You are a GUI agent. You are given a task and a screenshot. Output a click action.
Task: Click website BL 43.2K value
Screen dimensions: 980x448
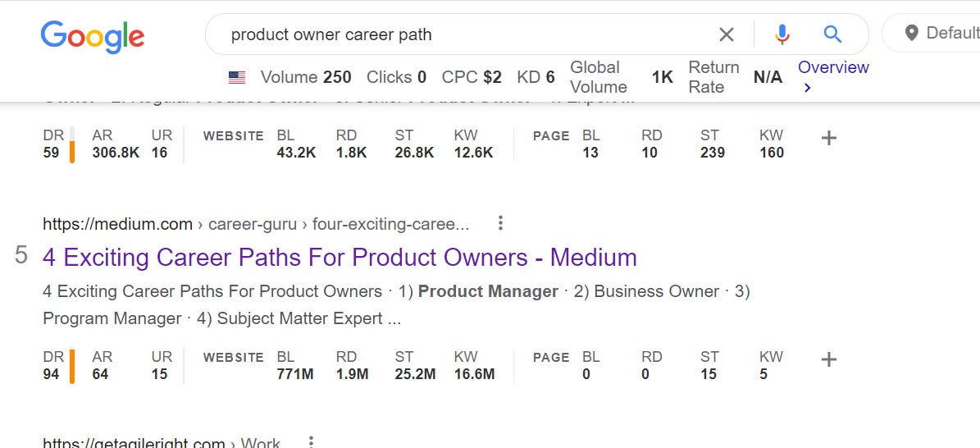click(296, 153)
